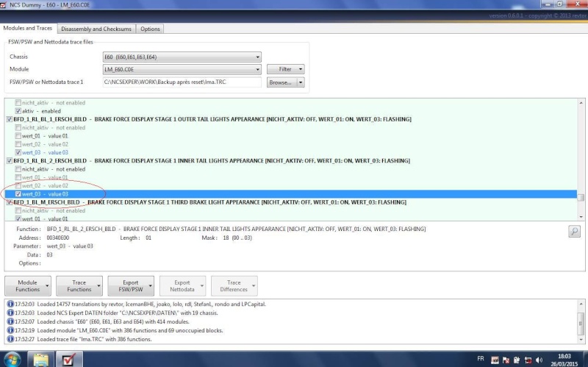The height and width of the screenshot is (367, 588).
Task: Click the log panel scroll down arrow
Action: 581,340
